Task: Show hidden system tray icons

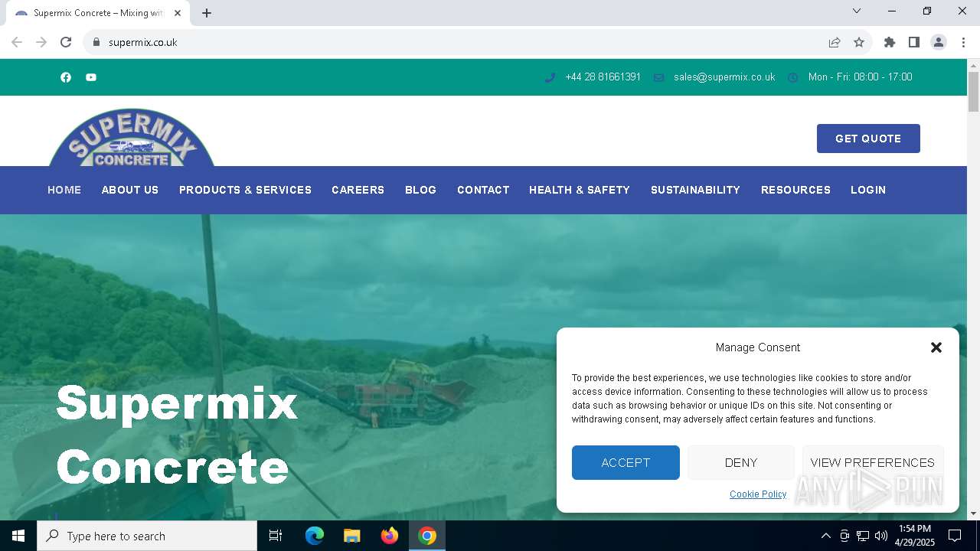Action: [x=825, y=536]
